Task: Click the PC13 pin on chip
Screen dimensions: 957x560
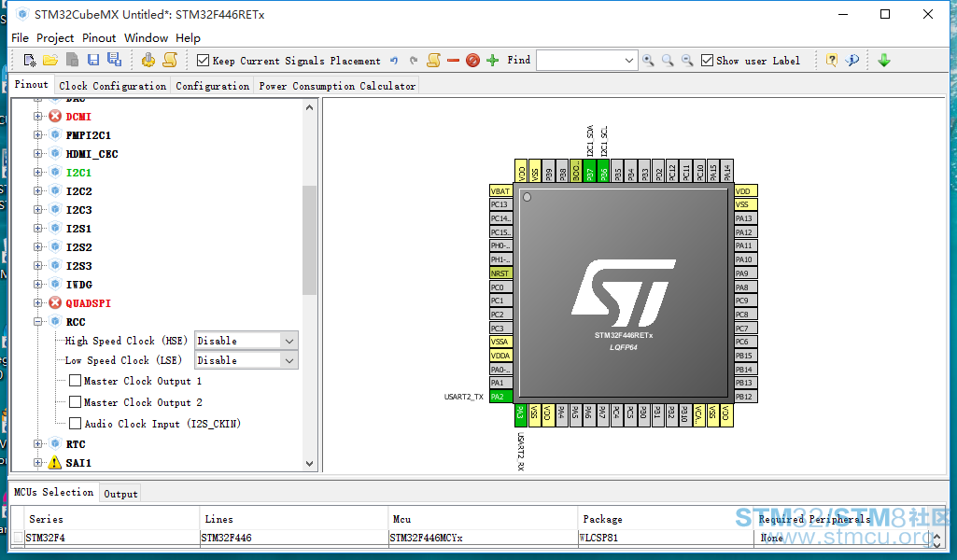Action: pyautogui.click(x=501, y=204)
